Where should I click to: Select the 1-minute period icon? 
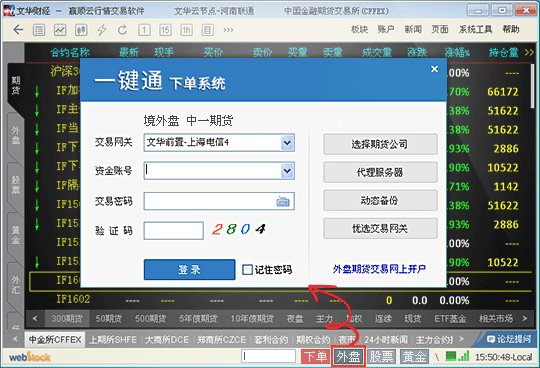[x=144, y=30]
